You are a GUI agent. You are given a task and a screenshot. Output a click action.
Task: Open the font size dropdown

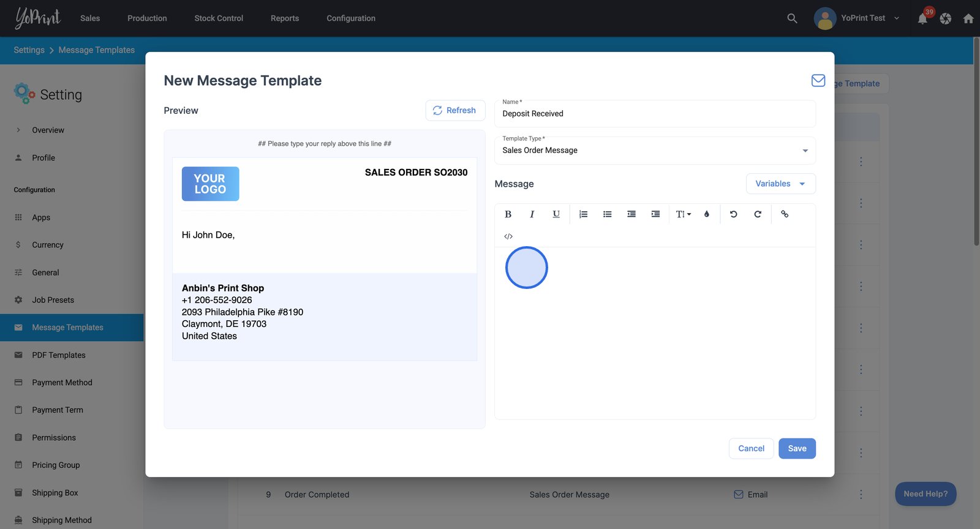click(x=683, y=214)
